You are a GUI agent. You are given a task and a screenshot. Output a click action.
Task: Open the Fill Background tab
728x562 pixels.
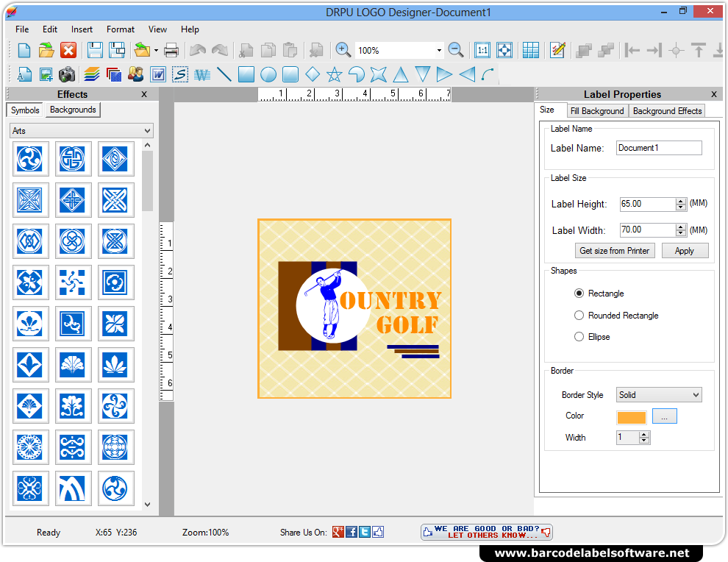pos(597,110)
